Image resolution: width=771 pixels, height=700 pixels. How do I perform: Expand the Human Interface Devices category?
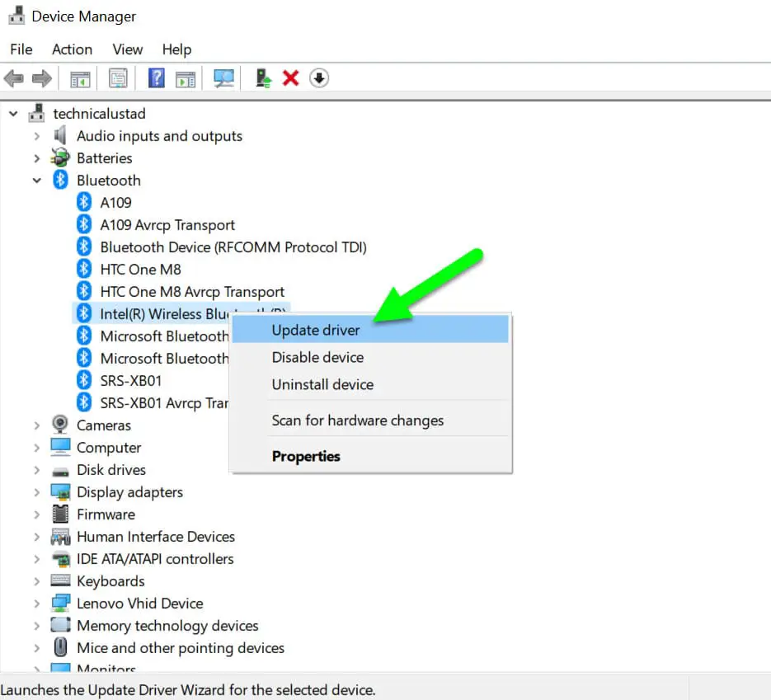(x=37, y=536)
